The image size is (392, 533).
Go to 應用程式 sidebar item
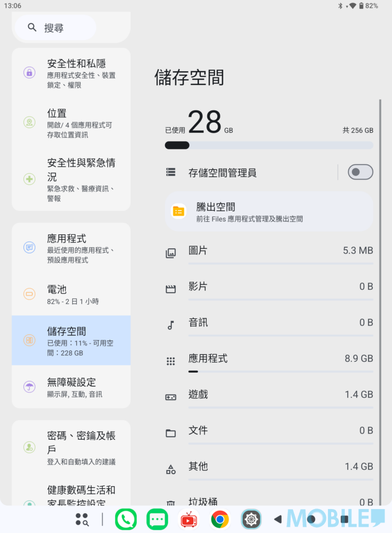[71, 248]
